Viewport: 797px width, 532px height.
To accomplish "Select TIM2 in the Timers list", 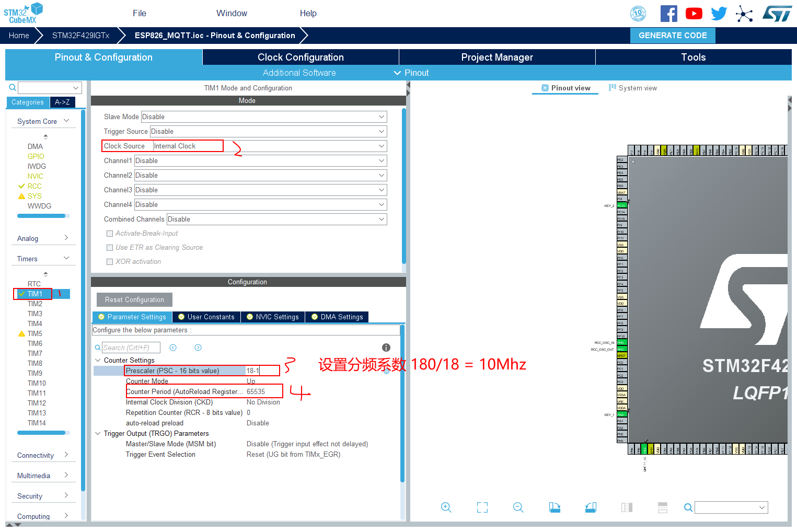I will (x=35, y=304).
